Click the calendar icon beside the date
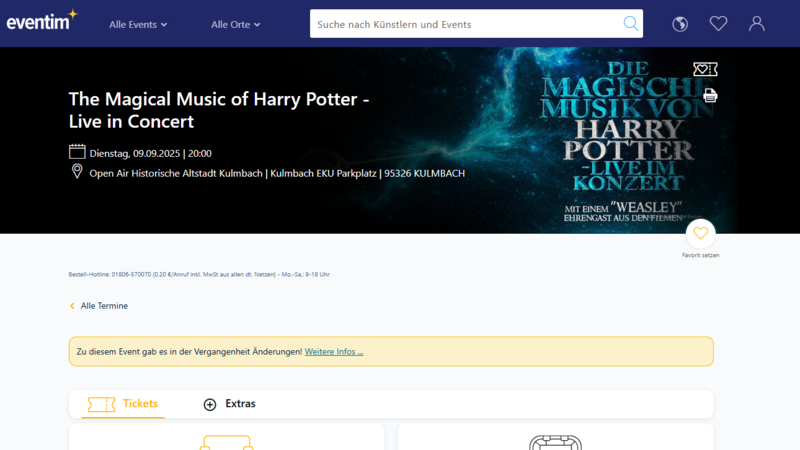 [77, 152]
